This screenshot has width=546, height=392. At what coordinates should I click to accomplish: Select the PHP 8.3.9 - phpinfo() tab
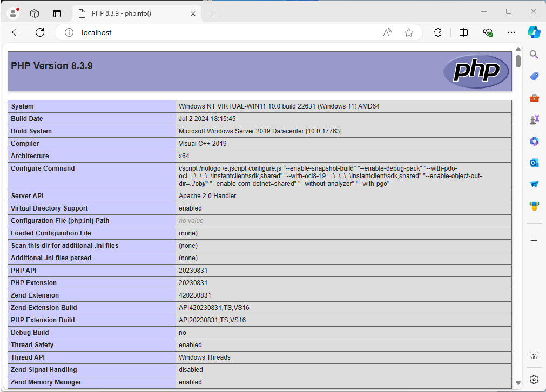click(137, 13)
